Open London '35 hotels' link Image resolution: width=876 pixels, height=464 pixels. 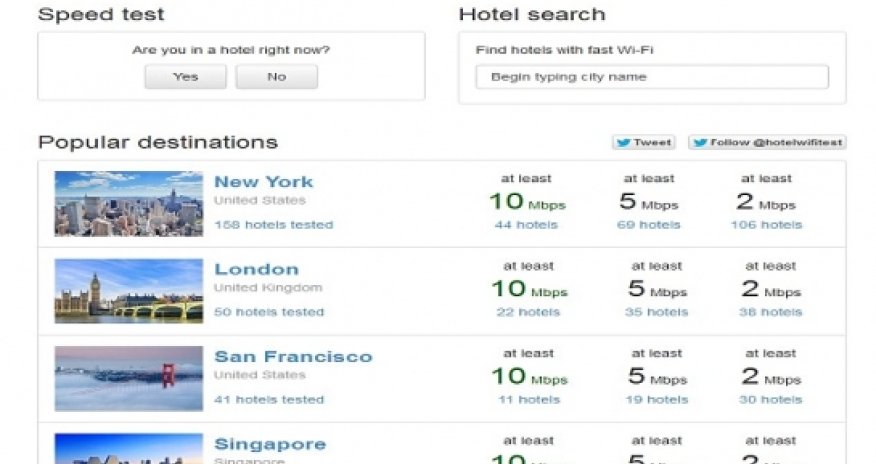click(x=656, y=312)
